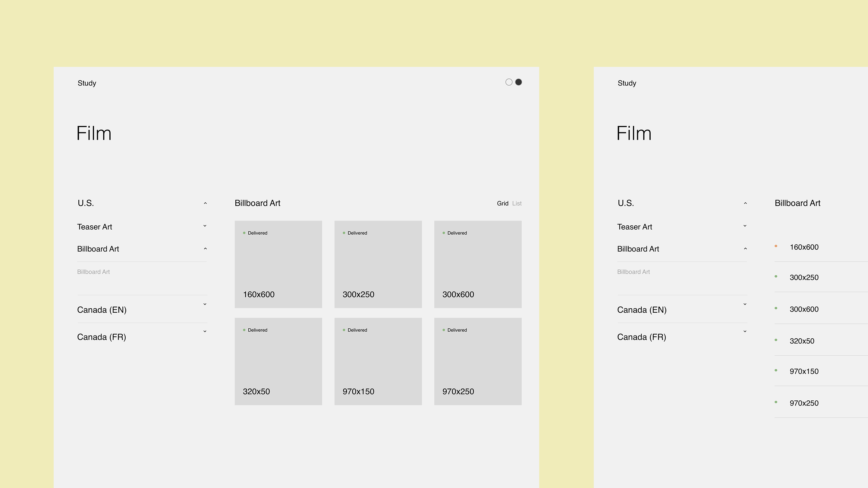Click Film heading in left window

[94, 133]
